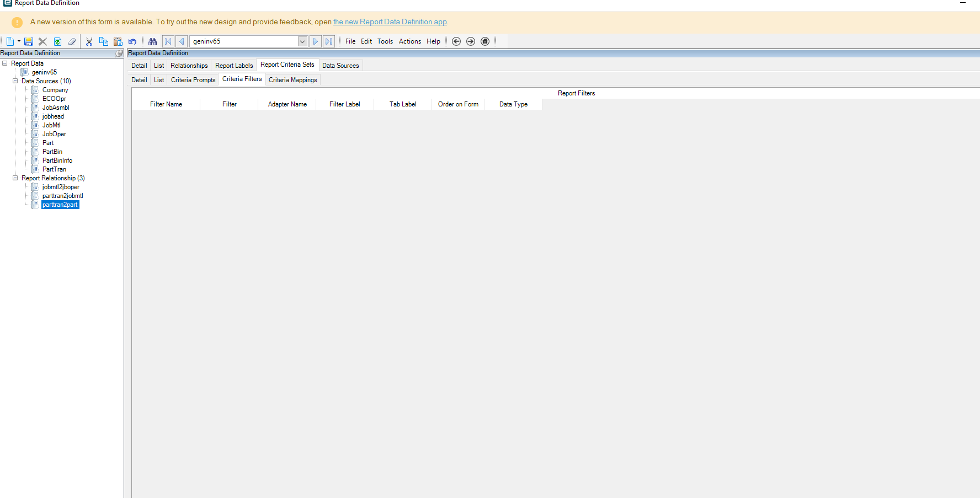The width and height of the screenshot is (980, 498).
Task: Open the Criteria Mappings sub-tab
Action: pos(293,80)
